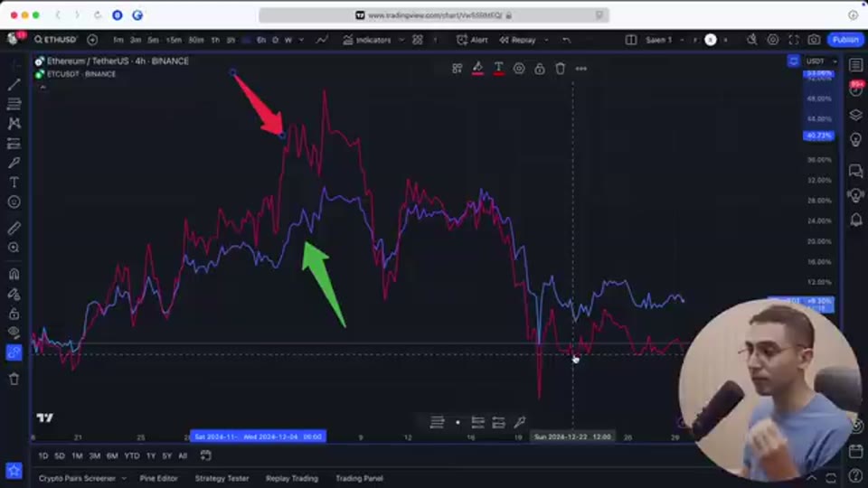Open chart settings hexagon icon
Image resolution: width=868 pixels, height=488 pixels.
pyautogui.click(x=772, y=40)
